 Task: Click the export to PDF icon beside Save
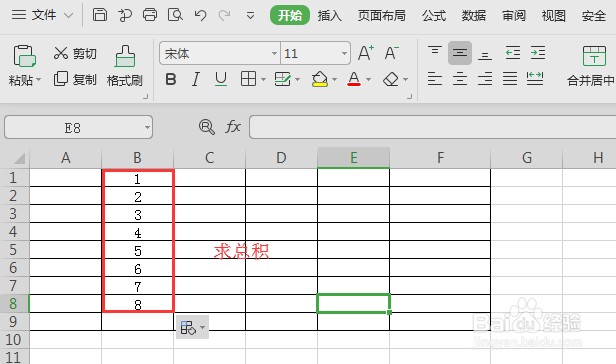pos(125,15)
